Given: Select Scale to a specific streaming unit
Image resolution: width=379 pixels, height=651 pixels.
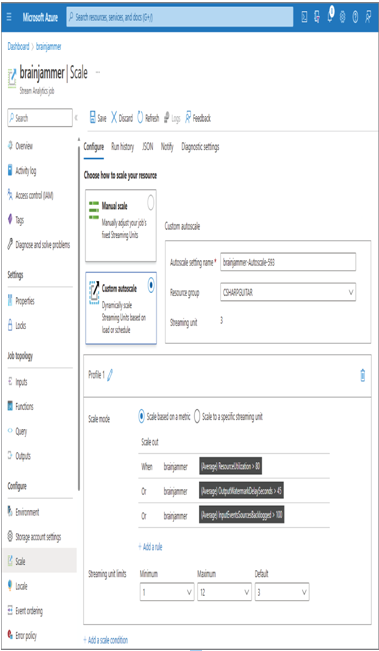Looking at the screenshot, I should coord(197,416).
